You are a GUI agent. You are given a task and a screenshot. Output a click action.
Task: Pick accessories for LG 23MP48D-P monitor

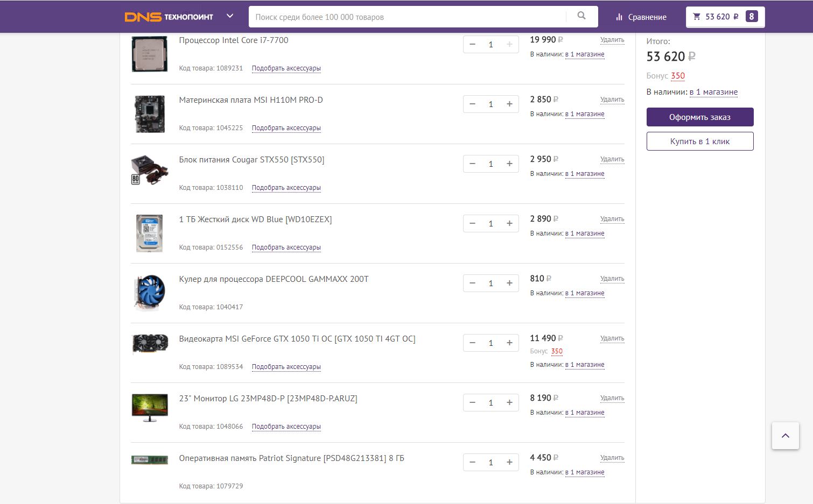pos(286,427)
